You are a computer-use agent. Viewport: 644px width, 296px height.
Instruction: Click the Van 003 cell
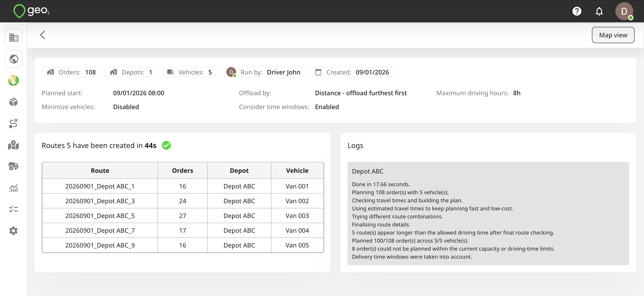(297, 216)
